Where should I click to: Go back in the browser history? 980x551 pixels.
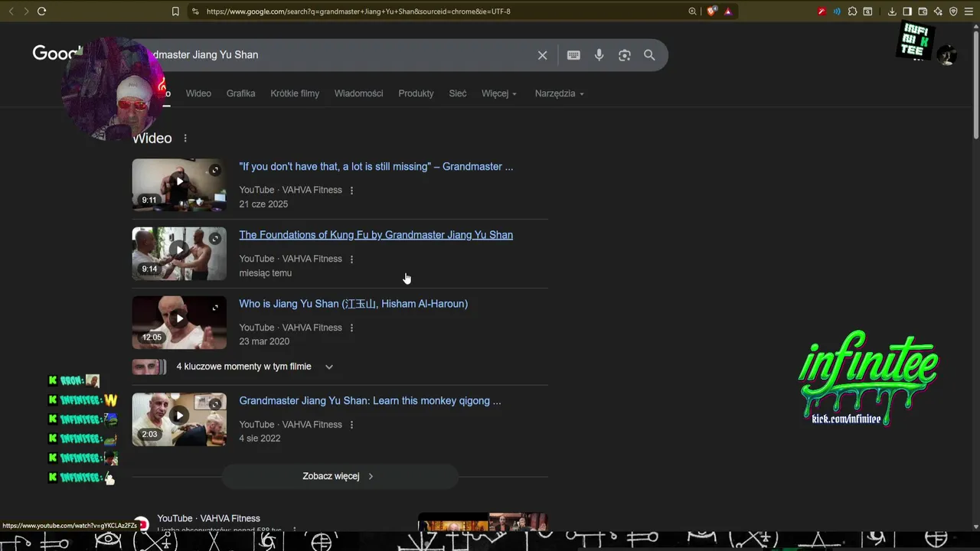(11, 11)
